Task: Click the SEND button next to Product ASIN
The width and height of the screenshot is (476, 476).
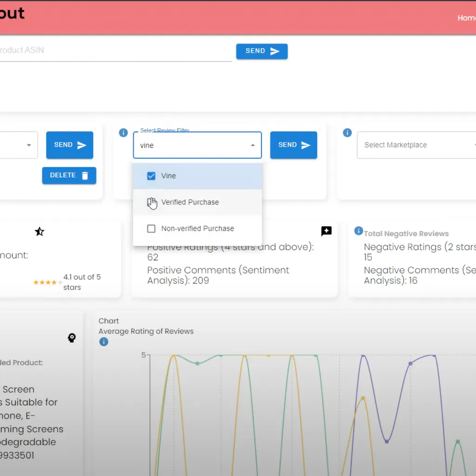Action: tap(262, 51)
